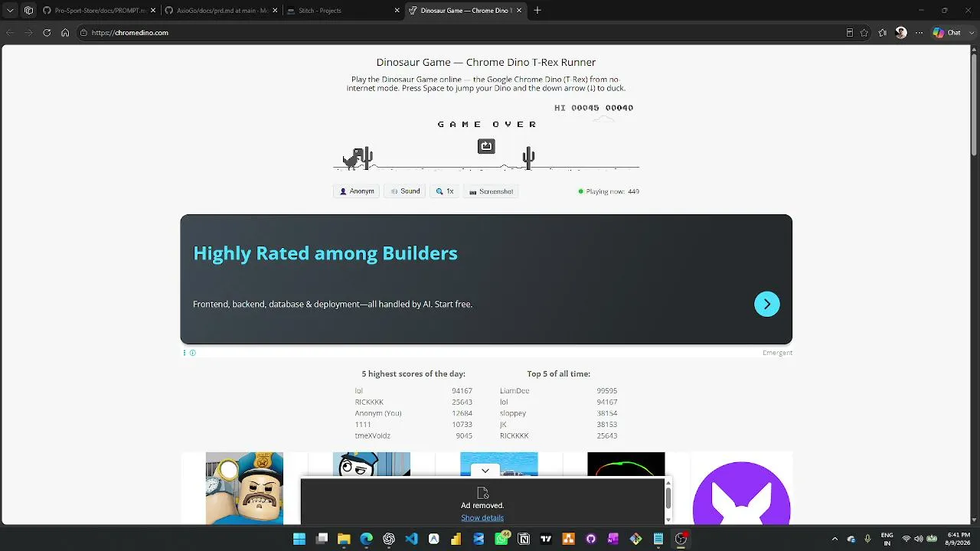Click "sloppey" in the all-time leaderboard
The width and height of the screenshot is (980, 551).
click(513, 413)
